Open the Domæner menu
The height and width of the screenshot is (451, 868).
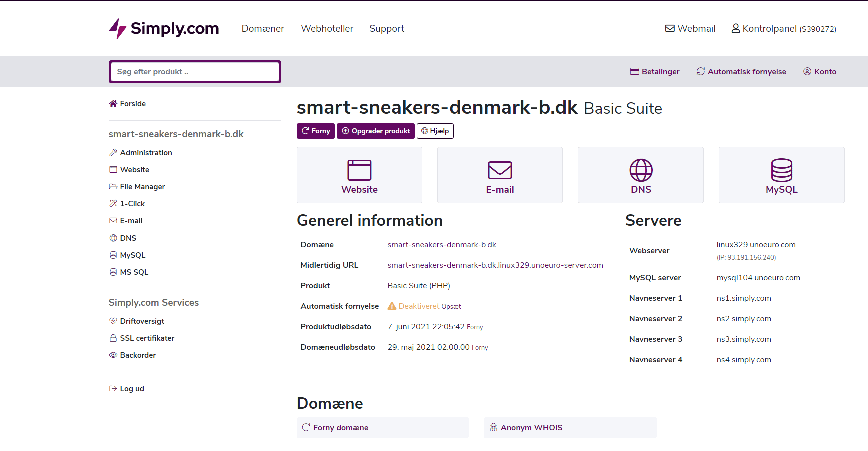coord(263,29)
